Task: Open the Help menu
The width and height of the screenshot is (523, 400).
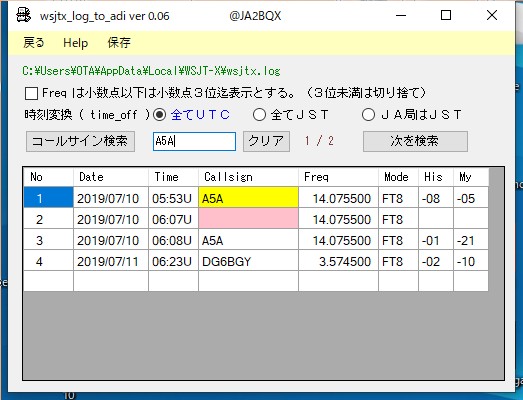Action: [x=76, y=43]
